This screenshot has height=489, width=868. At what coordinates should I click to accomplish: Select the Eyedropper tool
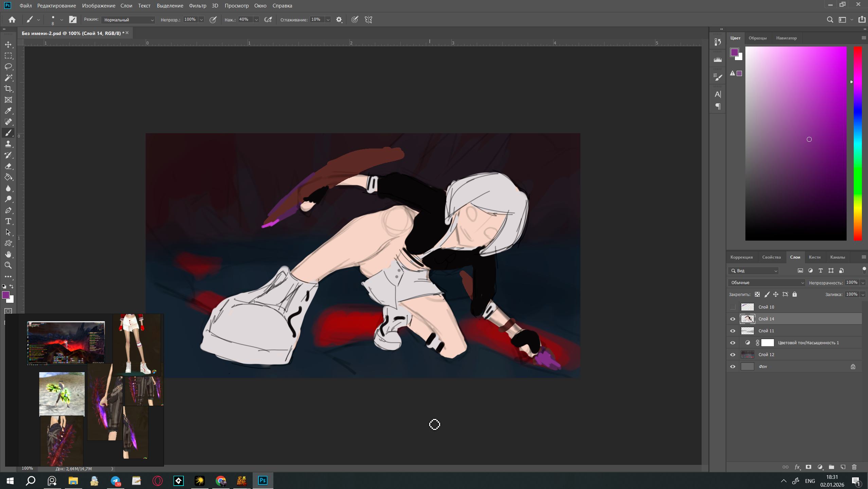click(x=8, y=111)
